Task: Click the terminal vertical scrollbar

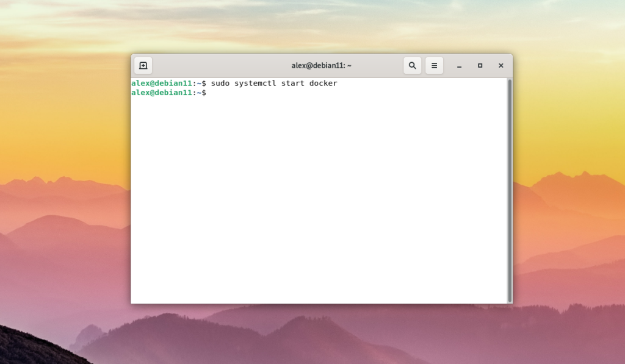Action: [x=510, y=191]
